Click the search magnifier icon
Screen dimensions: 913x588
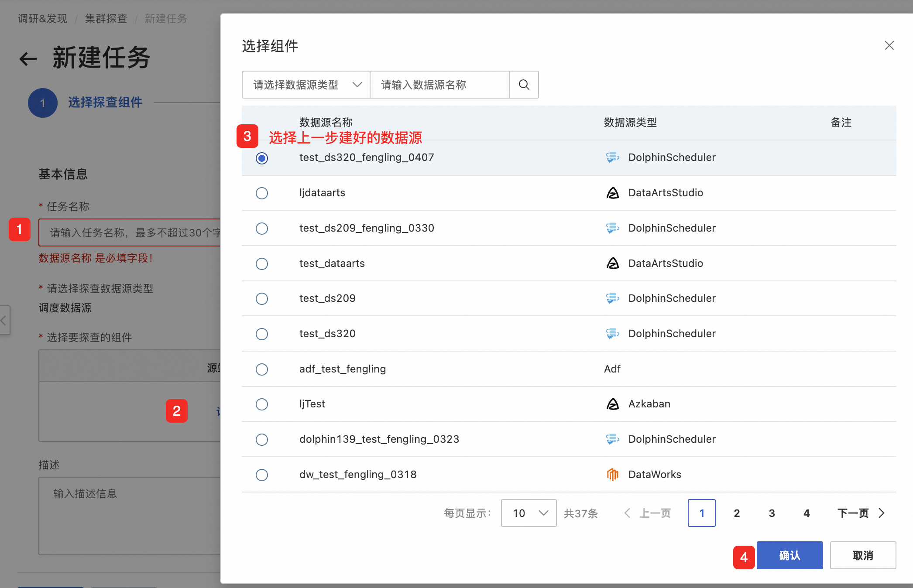524,85
